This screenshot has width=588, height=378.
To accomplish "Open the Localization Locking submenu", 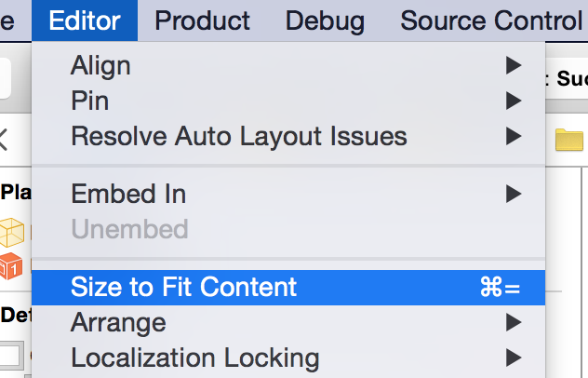I will [288, 358].
